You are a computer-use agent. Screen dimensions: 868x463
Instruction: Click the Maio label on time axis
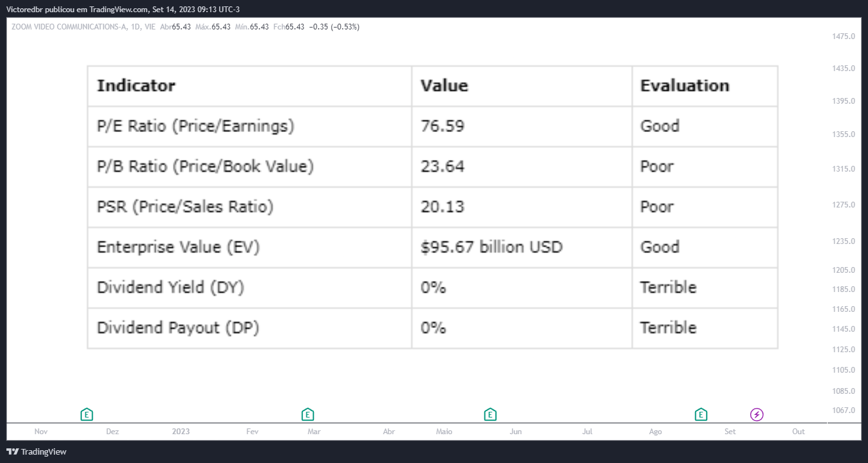(x=444, y=432)
